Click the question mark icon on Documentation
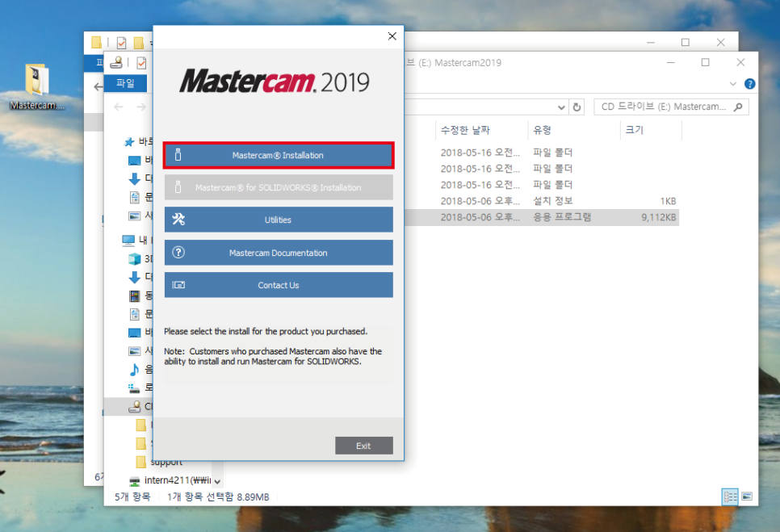Viewport: 780px width, 532px height. [178, 252]
